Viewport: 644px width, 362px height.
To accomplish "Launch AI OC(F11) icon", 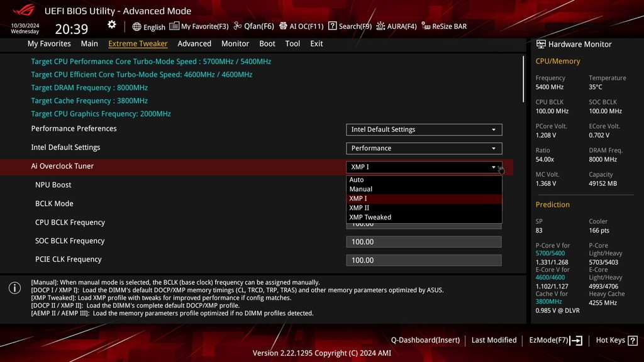I will coord(283,26).
